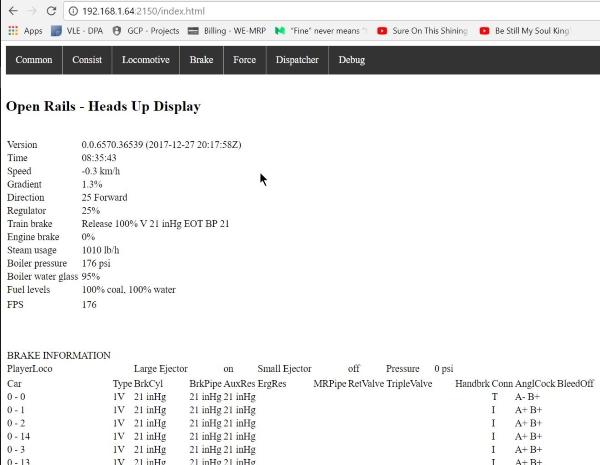This screenshot has height=465, width=600.
Task: Open the VLE - DPA bookmark
Action: [x=77, y=31]
